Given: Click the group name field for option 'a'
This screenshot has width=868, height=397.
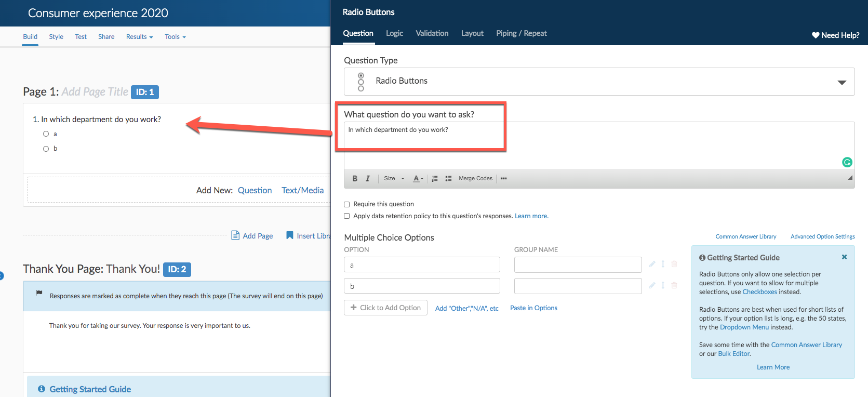Looking at the screenshot, I should (578, 264).
